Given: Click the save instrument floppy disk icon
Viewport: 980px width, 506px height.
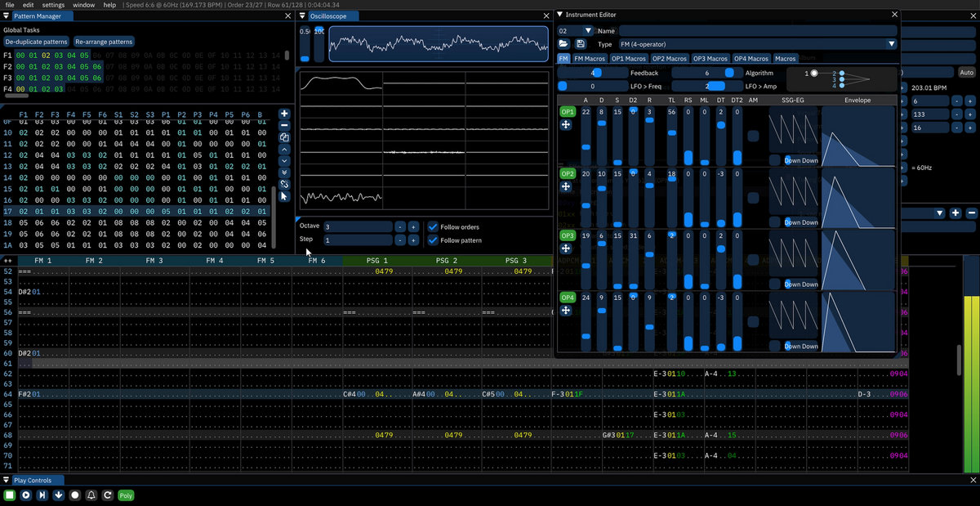Looking at the screenshot, I should point(581,44).
